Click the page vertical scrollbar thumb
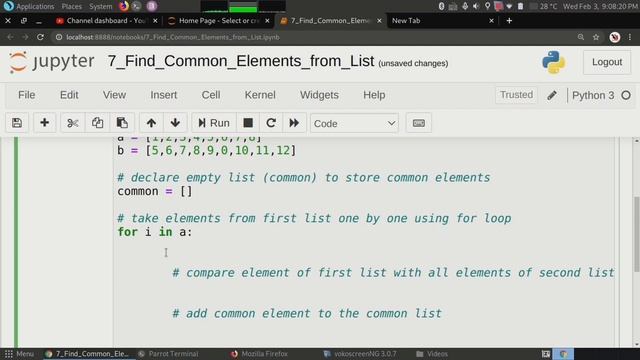The width and height of the screenshot is (640, 360). (636, 233)
